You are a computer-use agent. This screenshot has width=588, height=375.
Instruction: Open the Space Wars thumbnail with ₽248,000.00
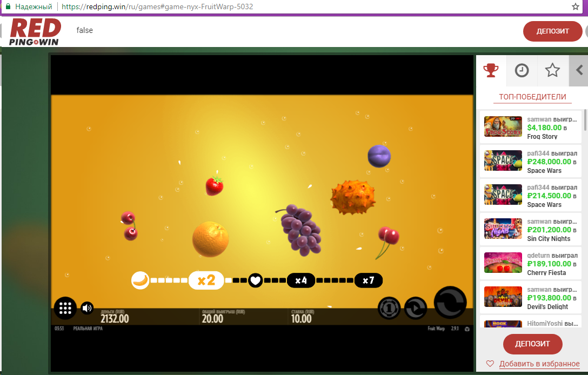pos(503,160)
